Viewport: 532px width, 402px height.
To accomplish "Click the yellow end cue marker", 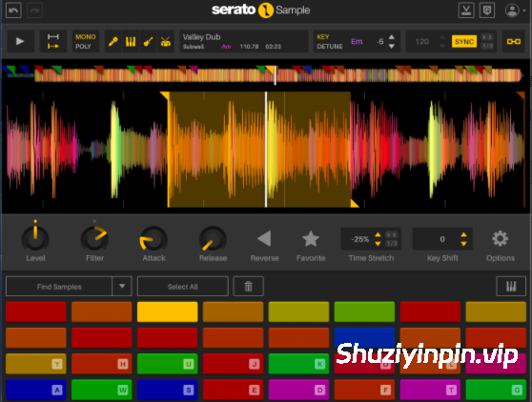I will (x=355, y=203).
